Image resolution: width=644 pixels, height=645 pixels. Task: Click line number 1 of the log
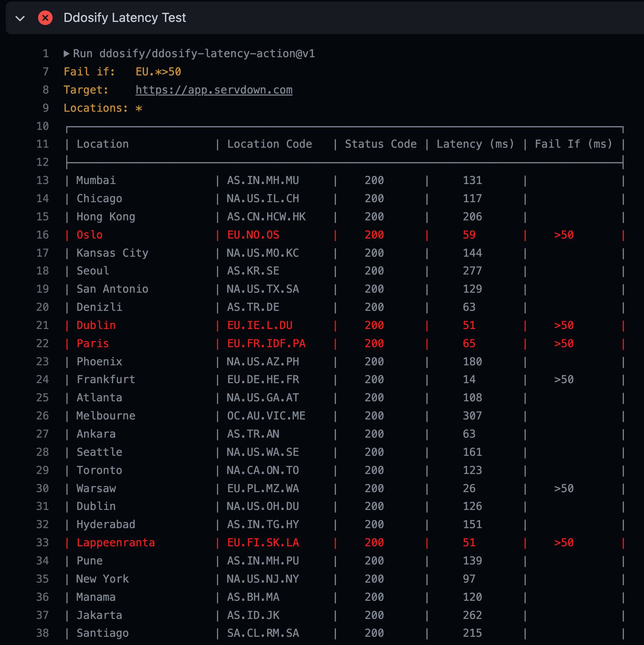point(45,53)
